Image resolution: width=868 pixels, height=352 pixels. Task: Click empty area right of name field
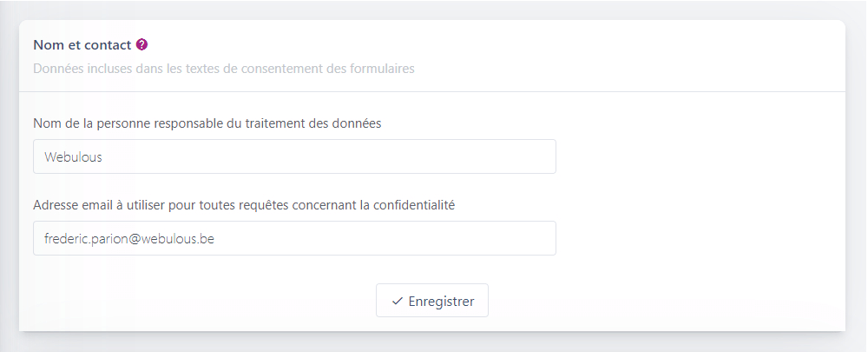click(698, 156)
